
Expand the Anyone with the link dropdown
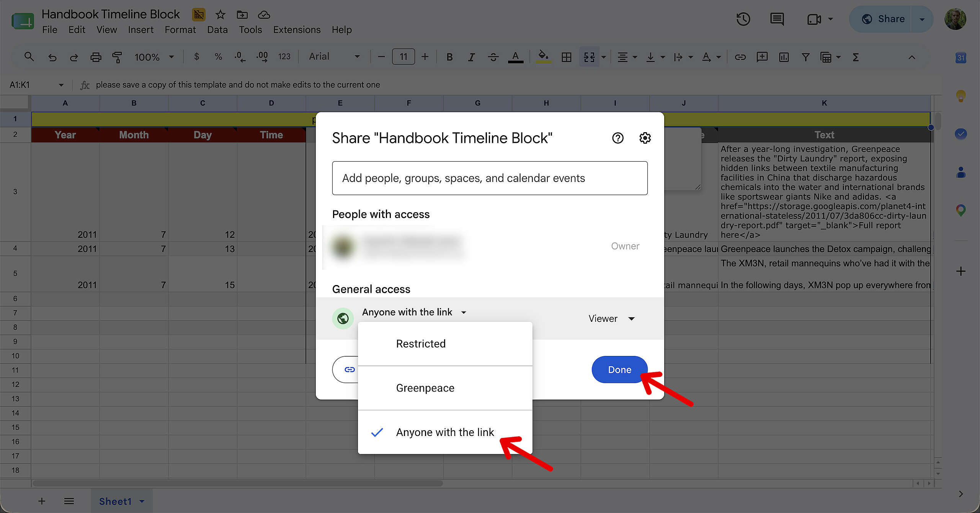414,312
